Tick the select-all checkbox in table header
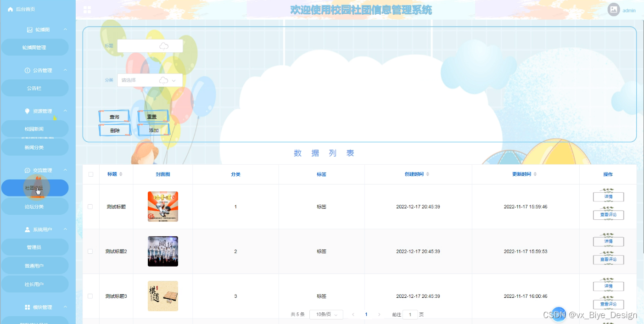The width and height of the screenshot is (644, 324). [90, 174]
